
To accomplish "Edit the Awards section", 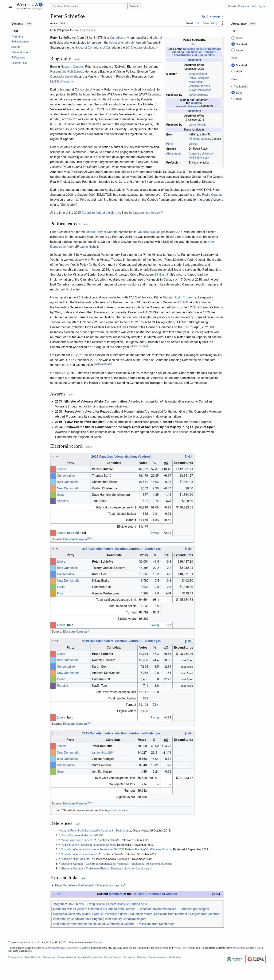I will point(71,395).
